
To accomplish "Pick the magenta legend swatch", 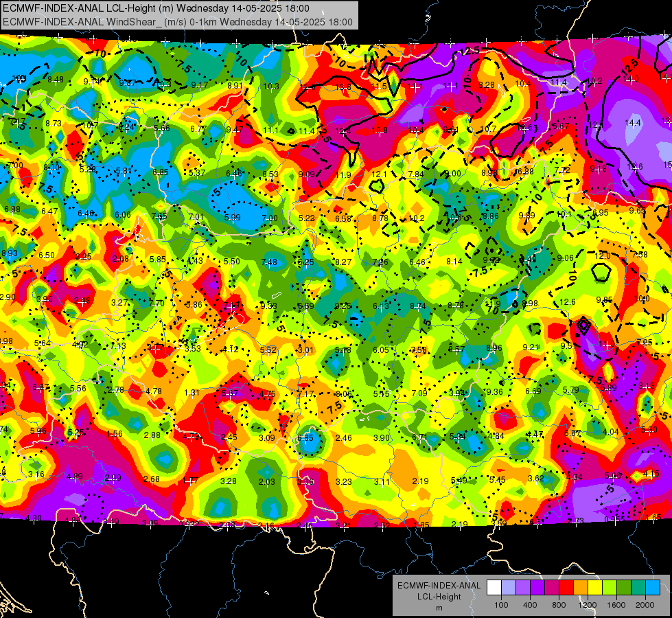I will coord(552,588).
